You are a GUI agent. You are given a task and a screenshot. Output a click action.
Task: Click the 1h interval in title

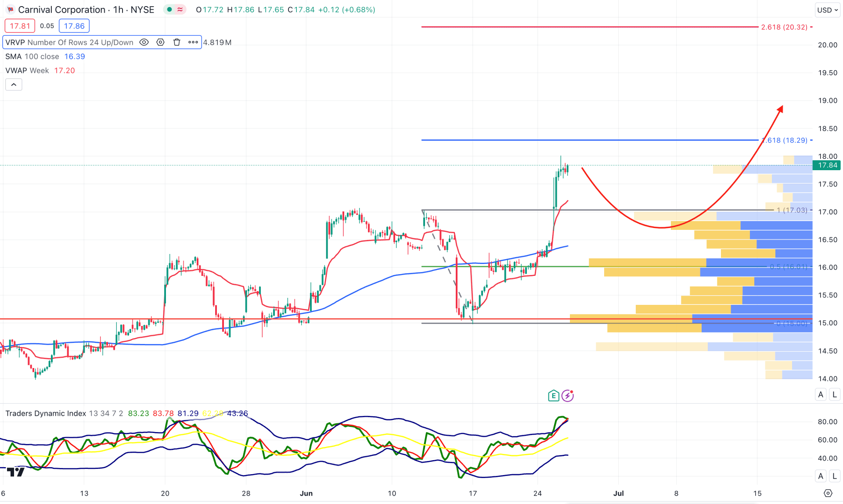click(x=118, y=10)
